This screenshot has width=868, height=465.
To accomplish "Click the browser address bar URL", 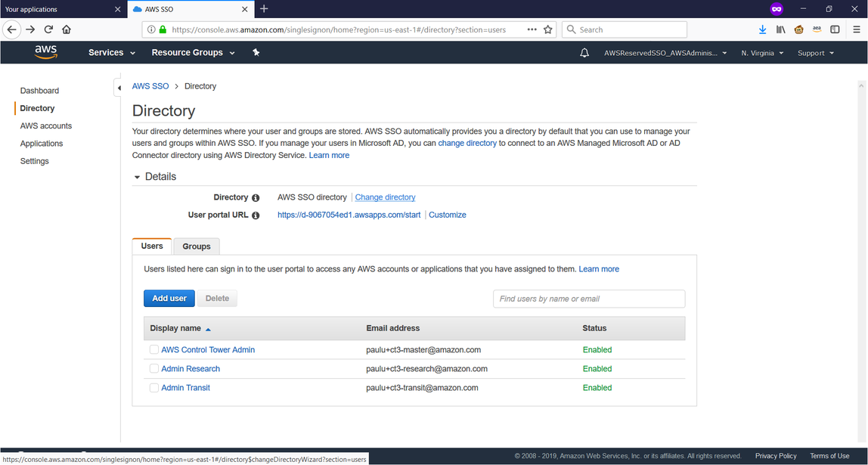I will point(339,30).
